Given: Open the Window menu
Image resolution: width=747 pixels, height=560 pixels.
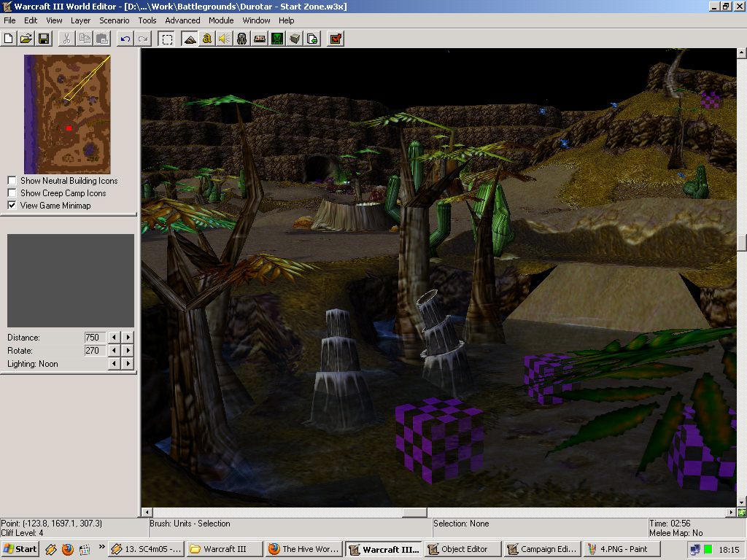Looking at the screenshot, I should [256, 20].
